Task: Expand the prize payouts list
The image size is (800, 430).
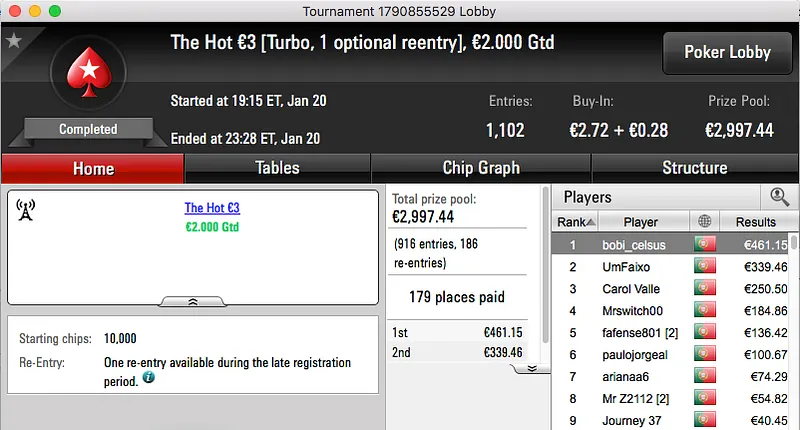Action: [x=531, y=368]
